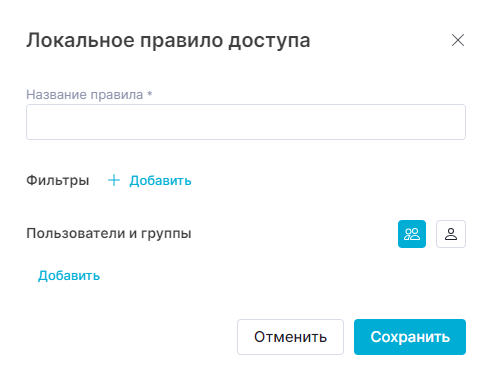The image size is (494, 379).
Task: Cancel creating the access rule
Action: (x=290, y=337)
